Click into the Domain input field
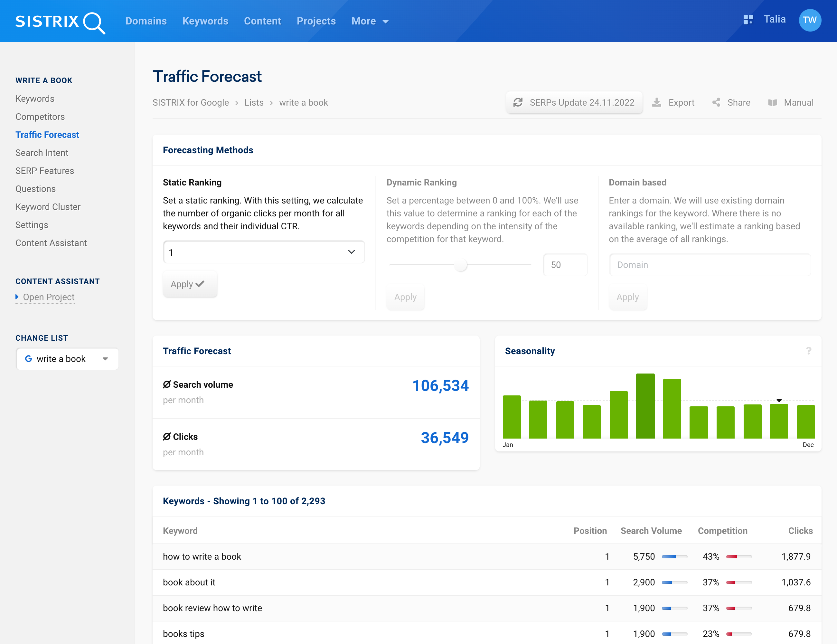This screenshot has width=837, height=644. click(710, 264)
